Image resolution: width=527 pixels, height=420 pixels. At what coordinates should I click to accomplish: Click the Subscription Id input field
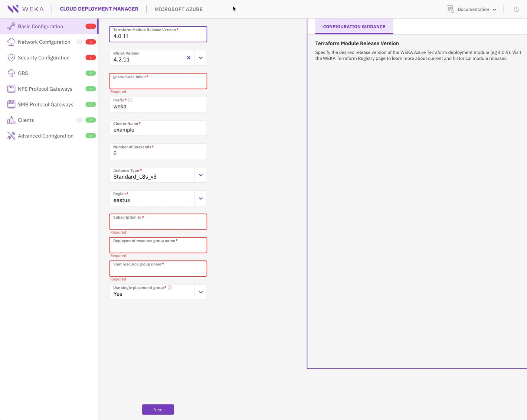158,223
